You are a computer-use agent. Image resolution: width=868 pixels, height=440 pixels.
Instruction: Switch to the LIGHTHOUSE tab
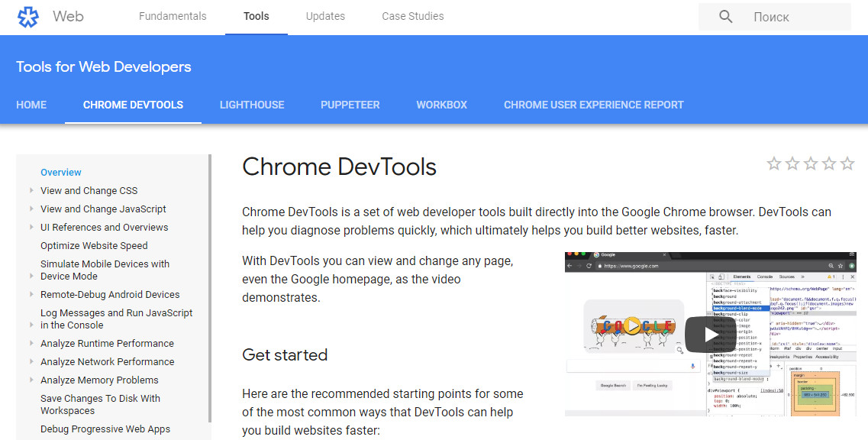point(252,105)
